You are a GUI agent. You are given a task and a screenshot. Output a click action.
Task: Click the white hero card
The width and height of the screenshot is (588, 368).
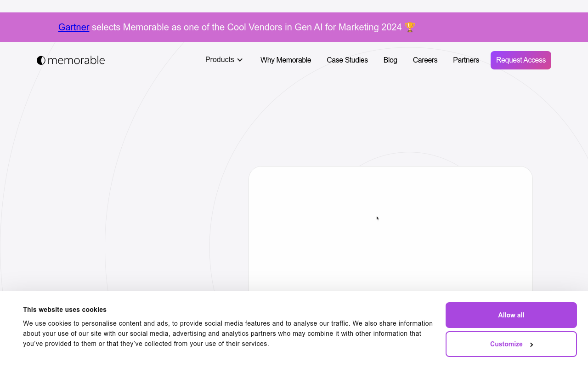pos(390,229)
